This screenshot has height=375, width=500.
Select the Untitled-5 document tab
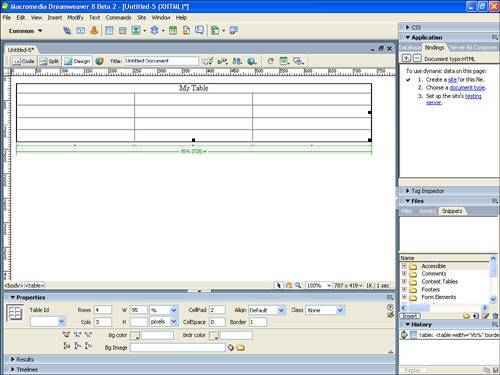(21, 50)
